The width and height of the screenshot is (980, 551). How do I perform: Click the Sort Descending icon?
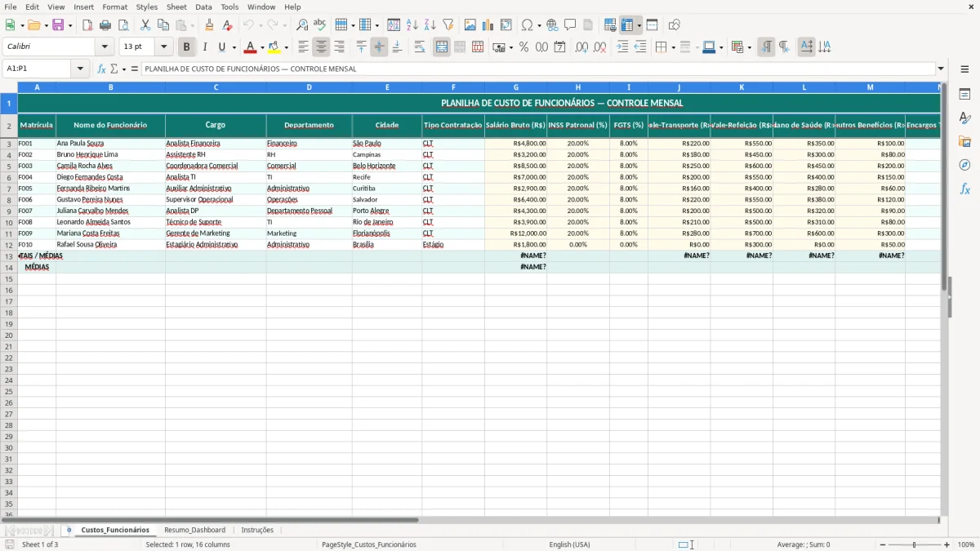430,25
